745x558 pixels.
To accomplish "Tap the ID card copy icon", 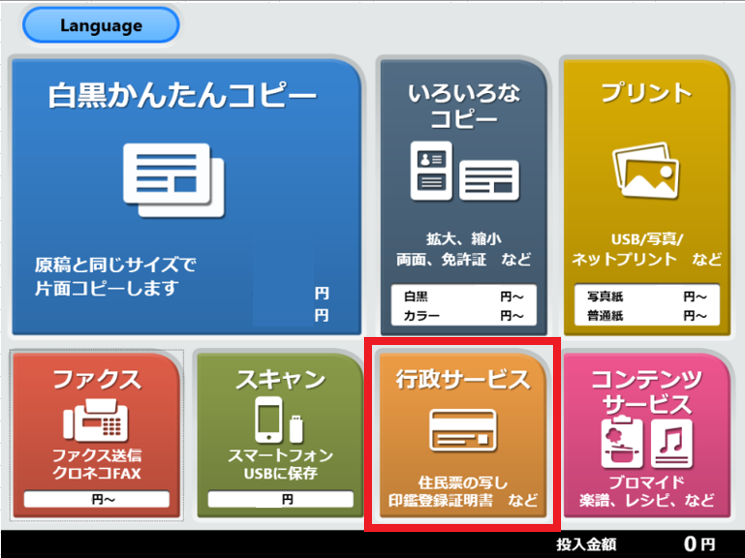I will (431, 170).
